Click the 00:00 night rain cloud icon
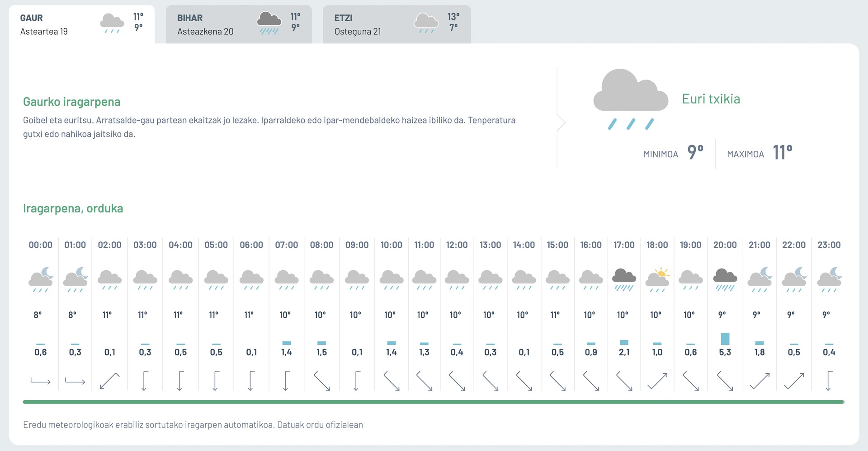The width and height of the screenshot is (868, 451). 41,279
